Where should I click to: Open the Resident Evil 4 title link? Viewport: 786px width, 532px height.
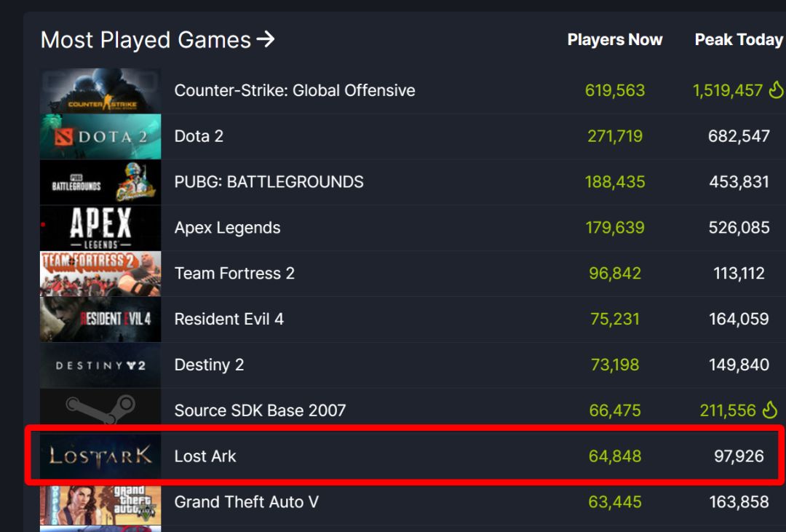229,319
